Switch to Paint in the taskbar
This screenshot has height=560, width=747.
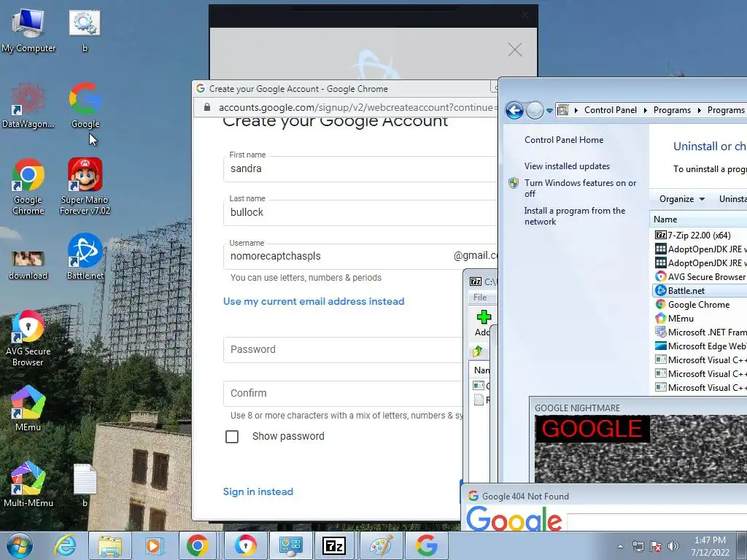(x=381, y=545)
